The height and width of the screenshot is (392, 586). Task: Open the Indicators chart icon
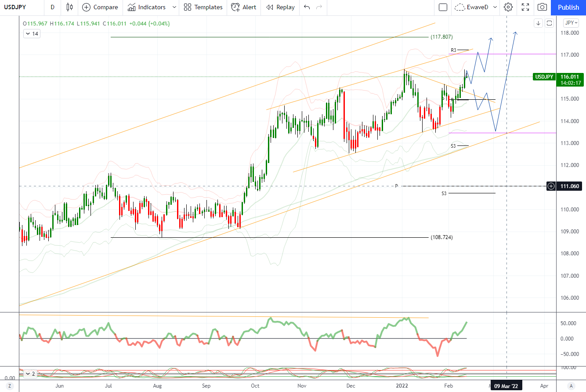131,7
